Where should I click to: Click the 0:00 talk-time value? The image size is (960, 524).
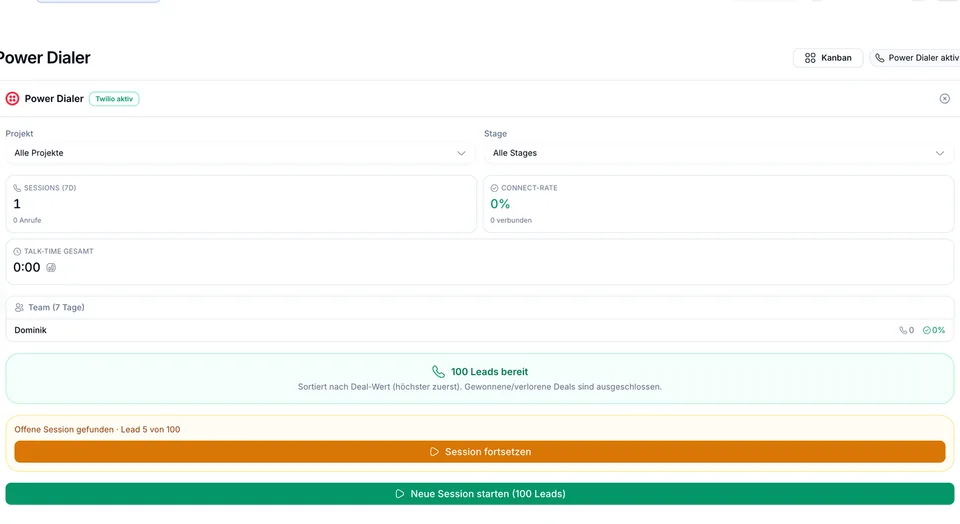click(26, 268)
